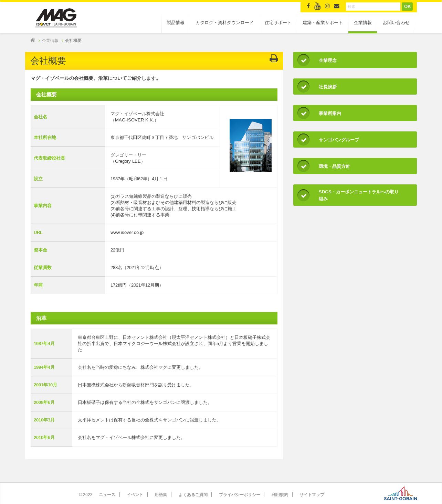Open the 環境・品質方針 sidebar link
Viewport: 442px width, 504px height.
(355, 166)
